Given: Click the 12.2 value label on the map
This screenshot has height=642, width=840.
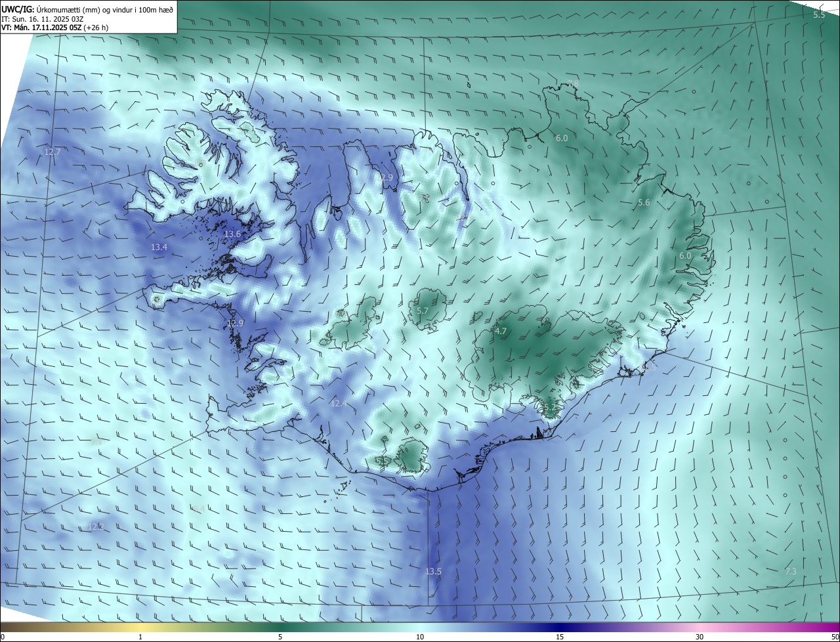Looking at the screenshot, I should click(96, 526).
